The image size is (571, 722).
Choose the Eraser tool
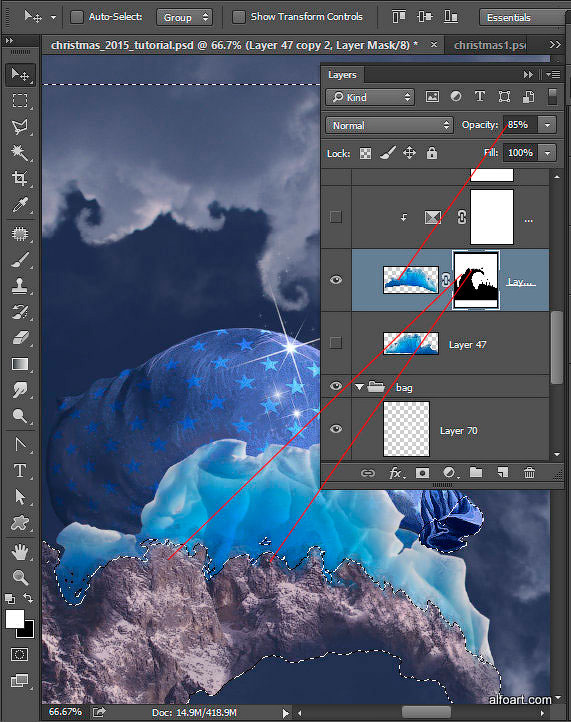point(20,338)
